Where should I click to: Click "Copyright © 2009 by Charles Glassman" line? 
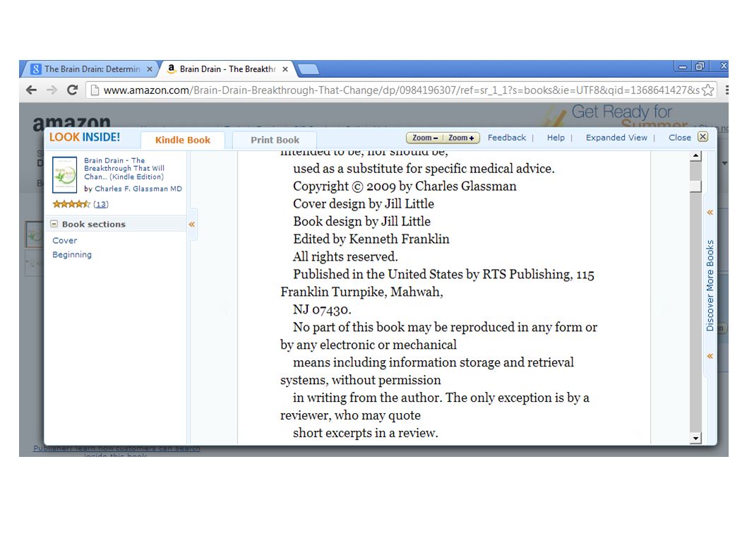(x=405, y=186)
